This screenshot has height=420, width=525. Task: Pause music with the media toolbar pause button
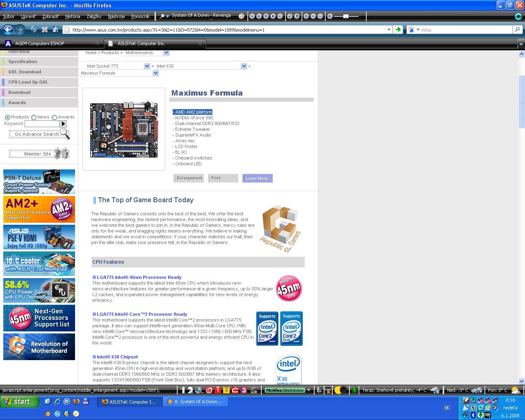(x=266, y=16)
